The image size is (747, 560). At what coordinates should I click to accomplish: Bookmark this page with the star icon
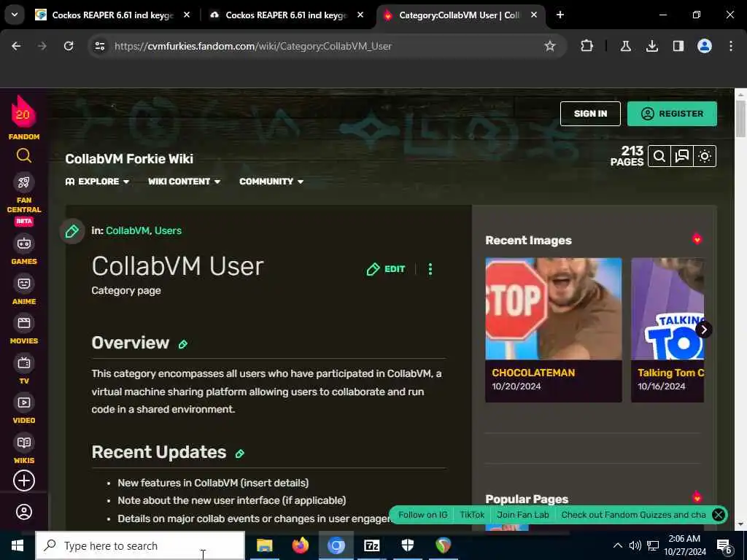[550, 46]
